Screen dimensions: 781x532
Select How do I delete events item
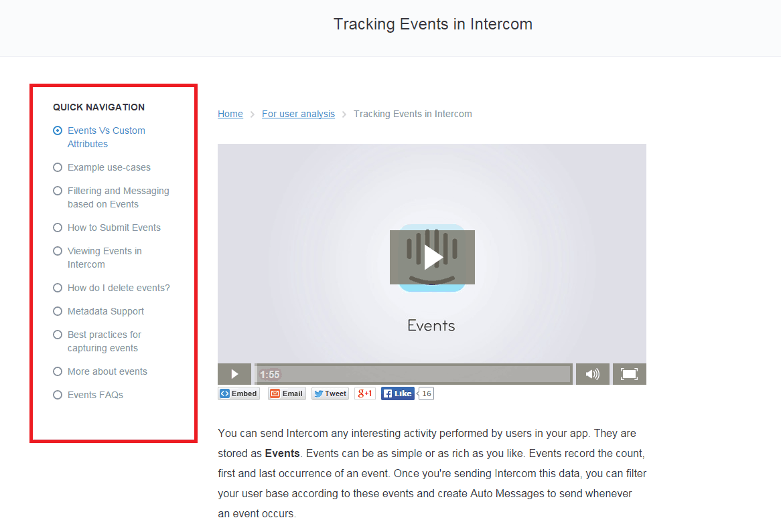tap(112, 288)
